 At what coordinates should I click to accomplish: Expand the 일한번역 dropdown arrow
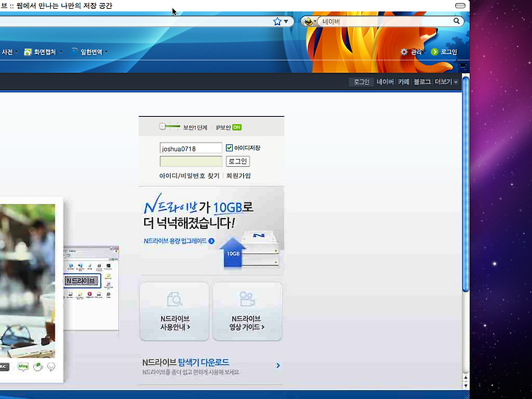(x=106, y=52)
